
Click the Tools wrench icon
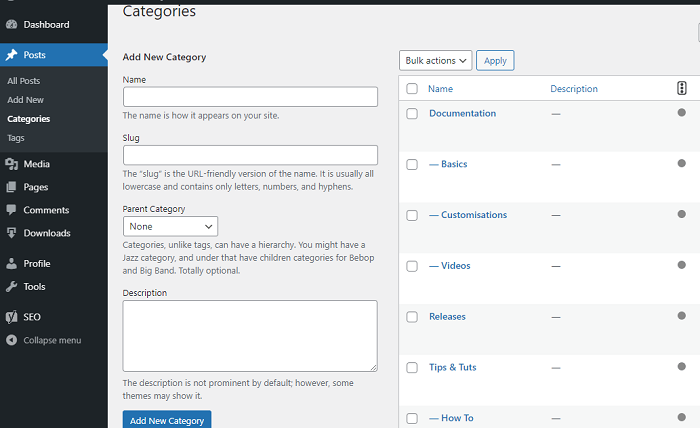click(12, 287)
